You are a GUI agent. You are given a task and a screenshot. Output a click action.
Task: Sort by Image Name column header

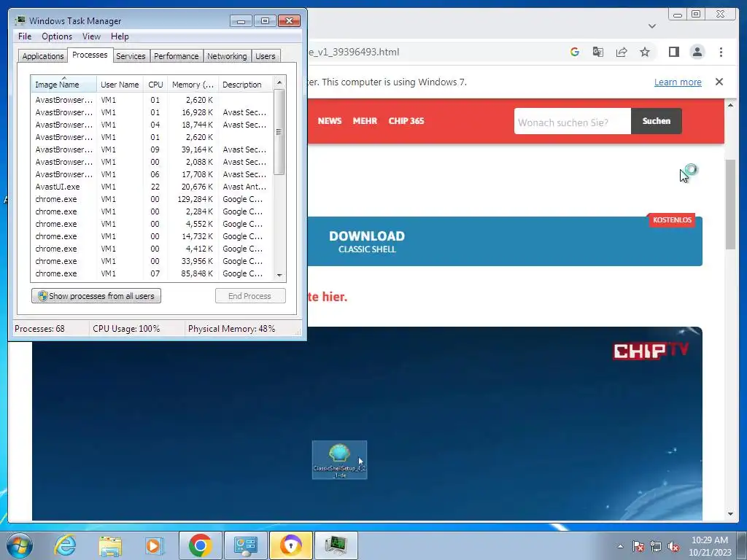point(64,85)
